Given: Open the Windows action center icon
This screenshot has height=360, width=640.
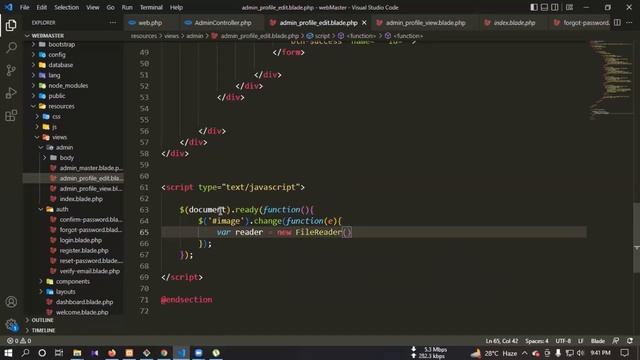Looking at the screenshot, I should [x=624, y=353].
